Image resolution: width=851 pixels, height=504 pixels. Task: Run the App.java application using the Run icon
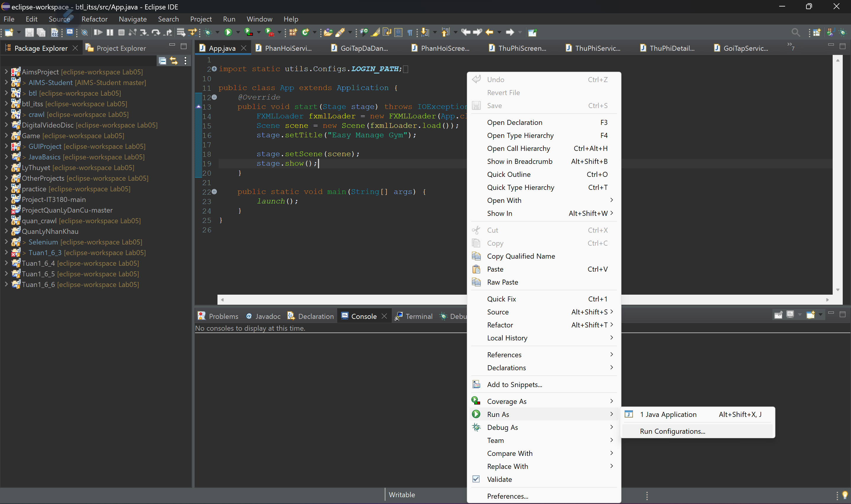pos(228,32)
